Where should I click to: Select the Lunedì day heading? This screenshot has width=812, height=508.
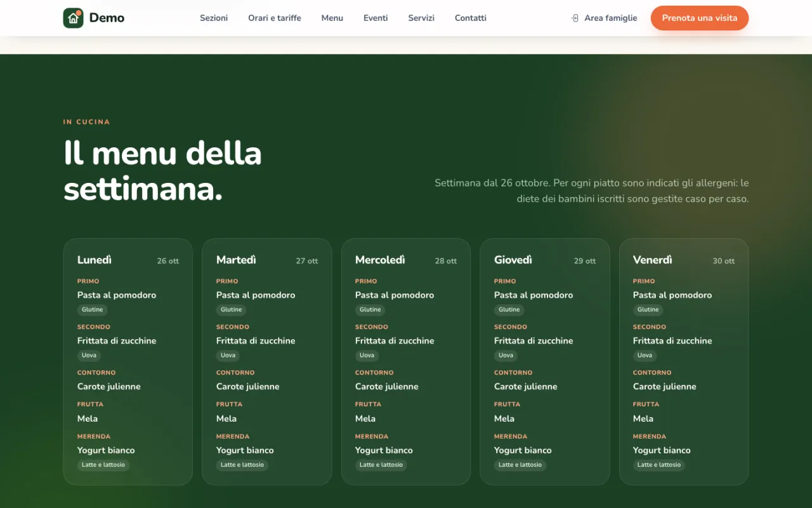[95, 260]
